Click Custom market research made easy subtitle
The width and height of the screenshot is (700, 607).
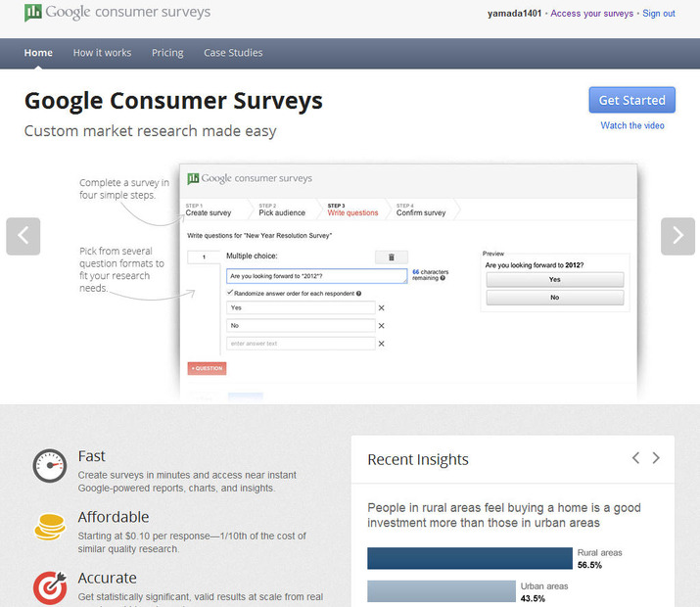[x=151, y=131]
